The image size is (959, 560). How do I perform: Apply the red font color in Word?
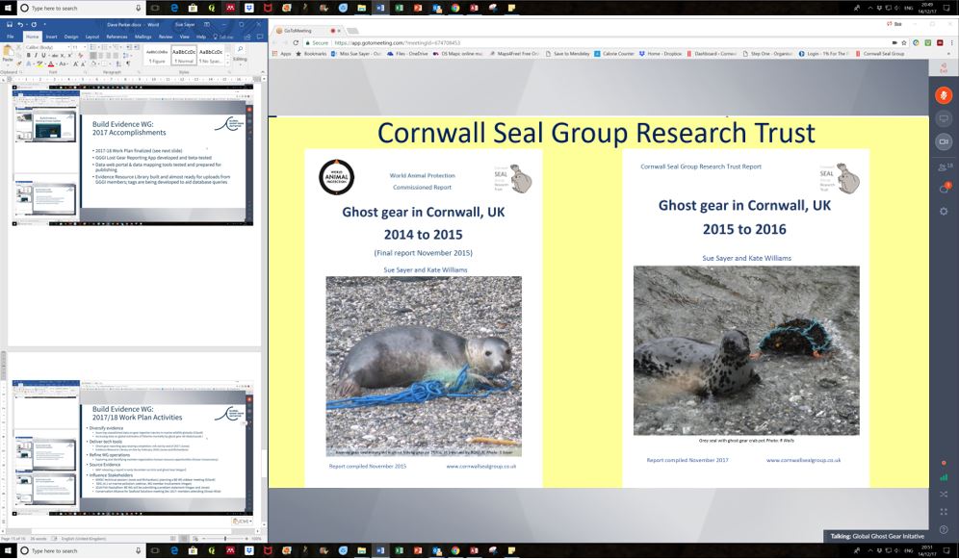click(x=51, y=64)
